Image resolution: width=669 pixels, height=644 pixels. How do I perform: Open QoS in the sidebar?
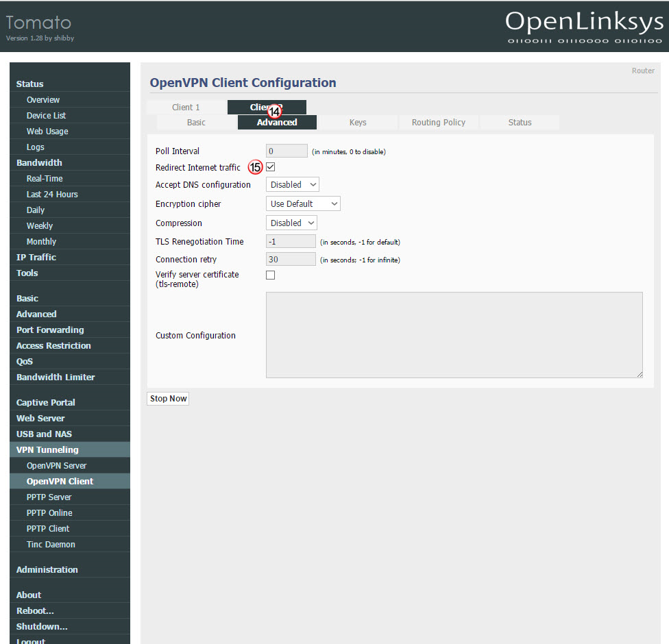70,361
